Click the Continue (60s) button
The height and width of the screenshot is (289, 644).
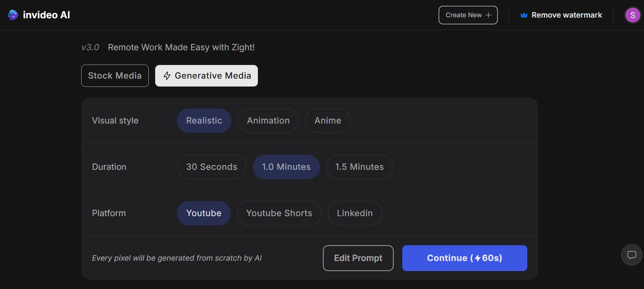click(465, 258)
